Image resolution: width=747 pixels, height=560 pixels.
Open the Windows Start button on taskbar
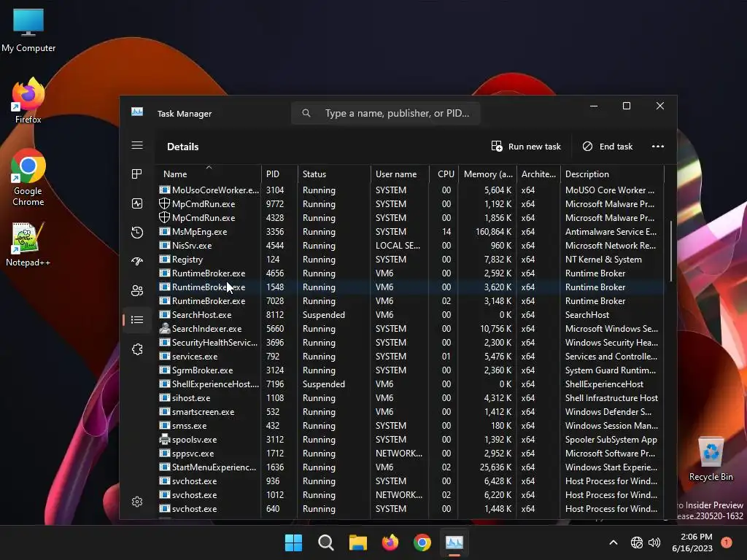click(293, 542)
